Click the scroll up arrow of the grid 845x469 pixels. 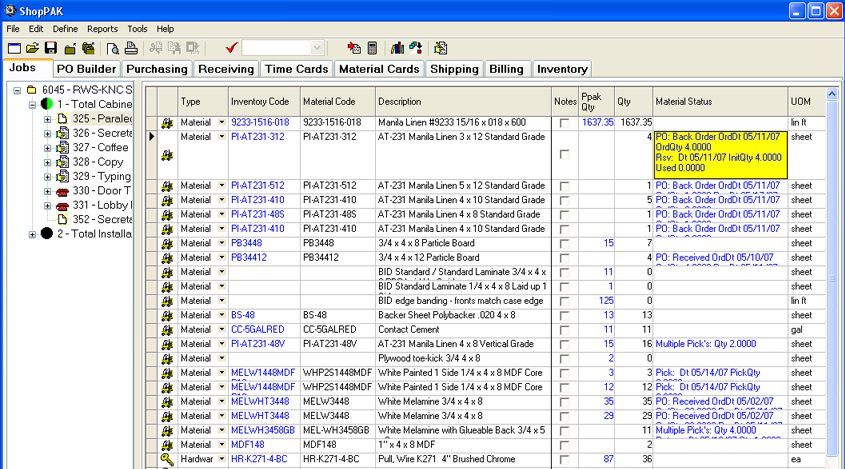pyautogui.click(x=832, y=94)
